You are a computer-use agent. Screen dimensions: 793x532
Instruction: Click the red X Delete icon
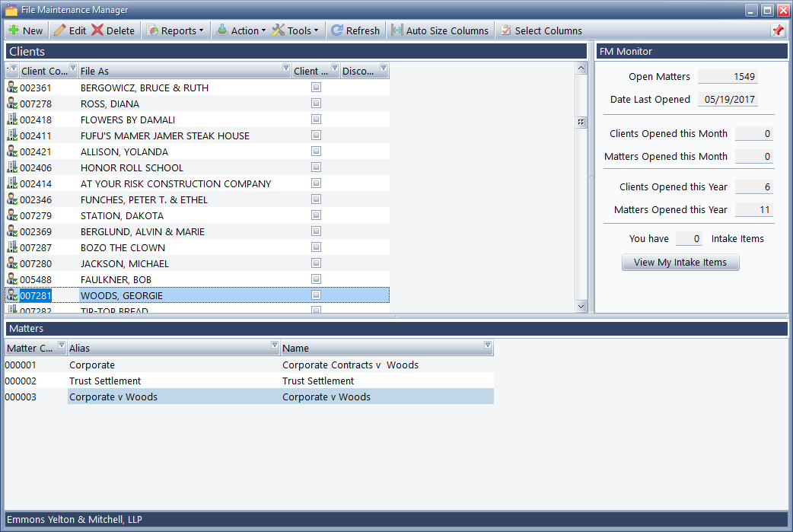(x=97, y=30)
